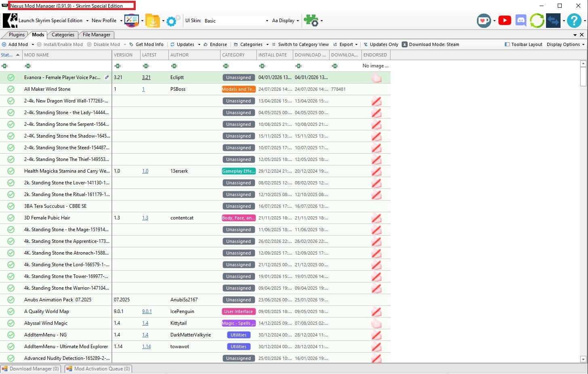
Task: Click the orange Models and Textures category tag
Action: pos(239,89)
